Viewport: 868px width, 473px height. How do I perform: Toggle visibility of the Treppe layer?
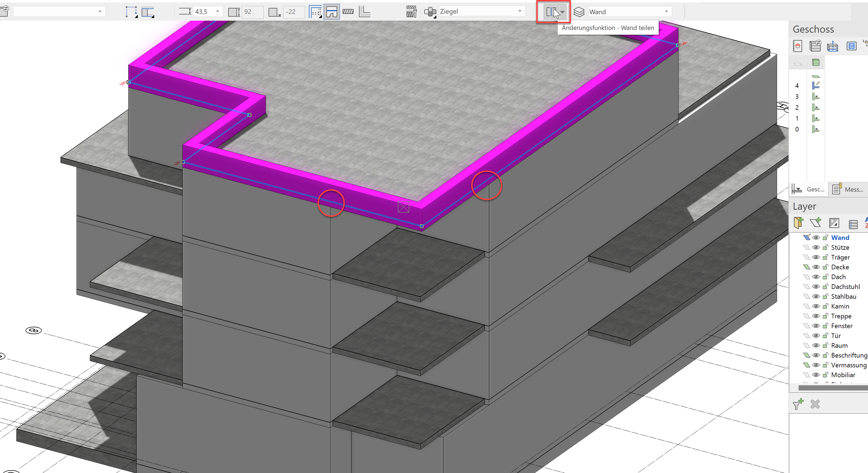point(816,316)
